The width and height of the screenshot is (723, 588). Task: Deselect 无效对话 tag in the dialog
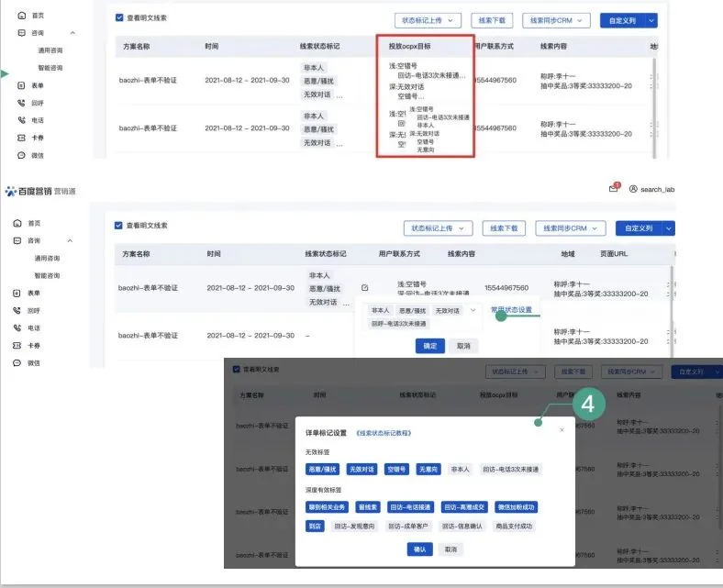[x=362, y=470]
